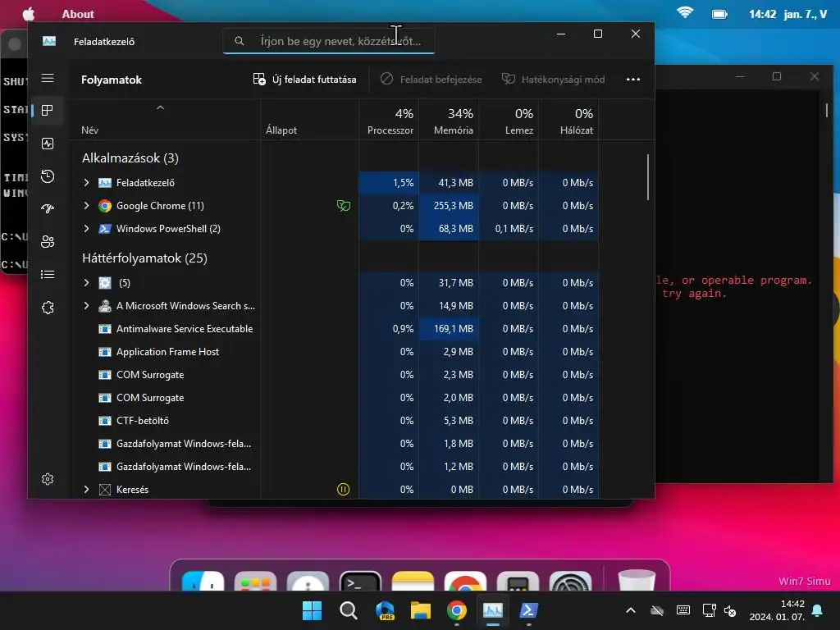Click the three-dots more options button
840x630 pixels.
(633, 80)
